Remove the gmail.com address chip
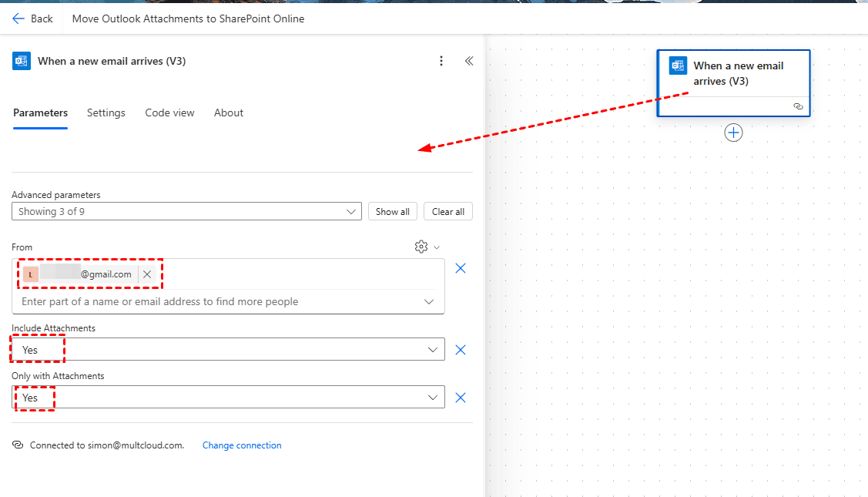 [148, 274]
